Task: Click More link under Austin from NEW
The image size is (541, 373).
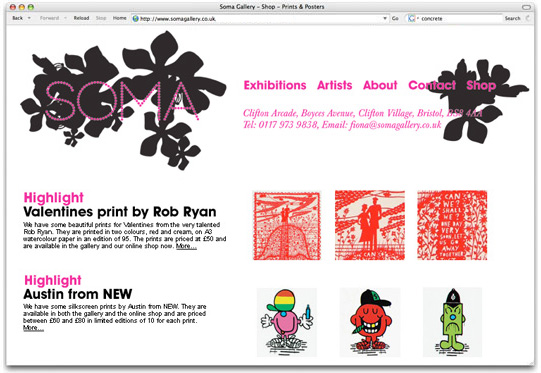Action: coord(33,328)
